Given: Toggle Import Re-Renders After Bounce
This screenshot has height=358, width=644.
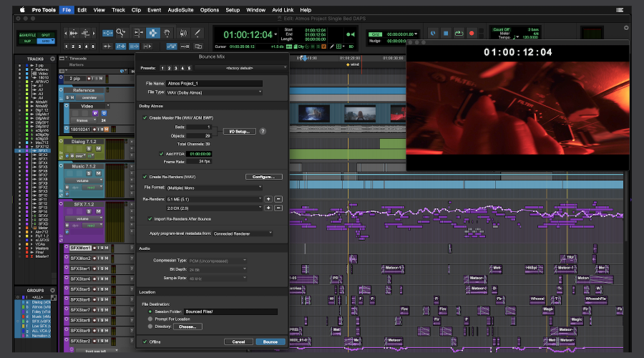Looking at the screenshot, I should pyautogui.click(x=150, y=219).
